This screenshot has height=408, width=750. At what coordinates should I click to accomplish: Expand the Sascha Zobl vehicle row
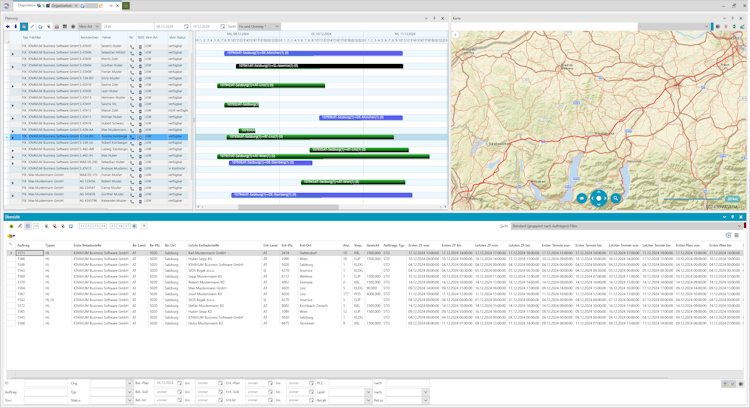tap(12, 86)
